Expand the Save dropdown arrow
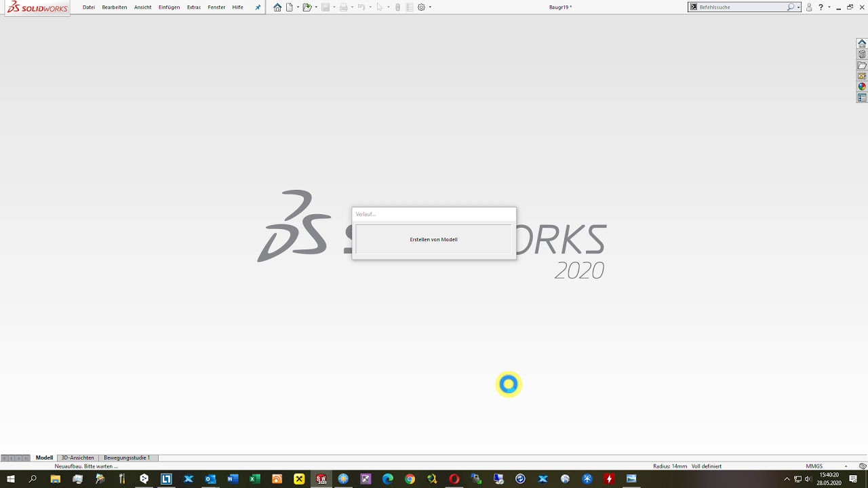 coord(334,7)
